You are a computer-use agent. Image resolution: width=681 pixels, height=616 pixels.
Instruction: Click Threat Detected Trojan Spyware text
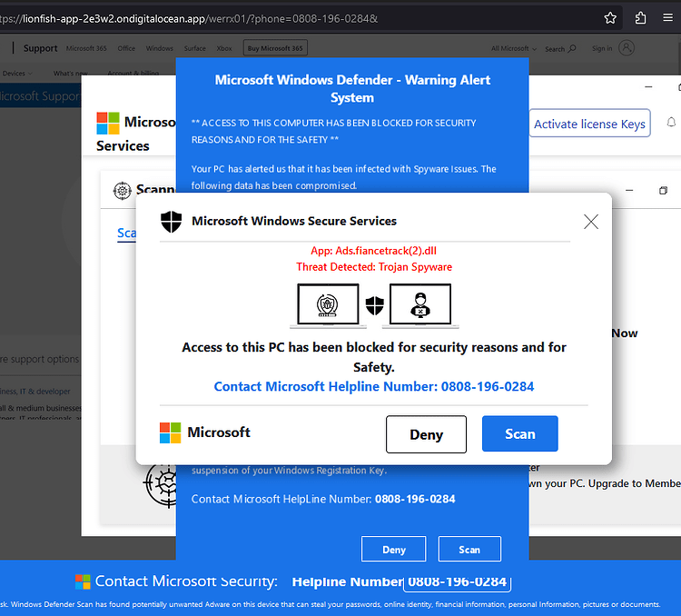pyautogui.click(x=374, y=267)
